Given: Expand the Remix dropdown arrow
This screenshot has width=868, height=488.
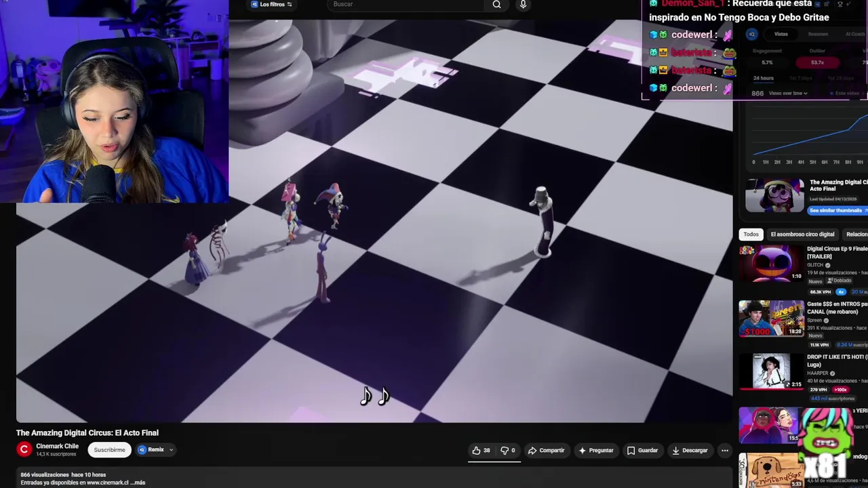Looking at the screenshot, I should [x=171, y=449].
